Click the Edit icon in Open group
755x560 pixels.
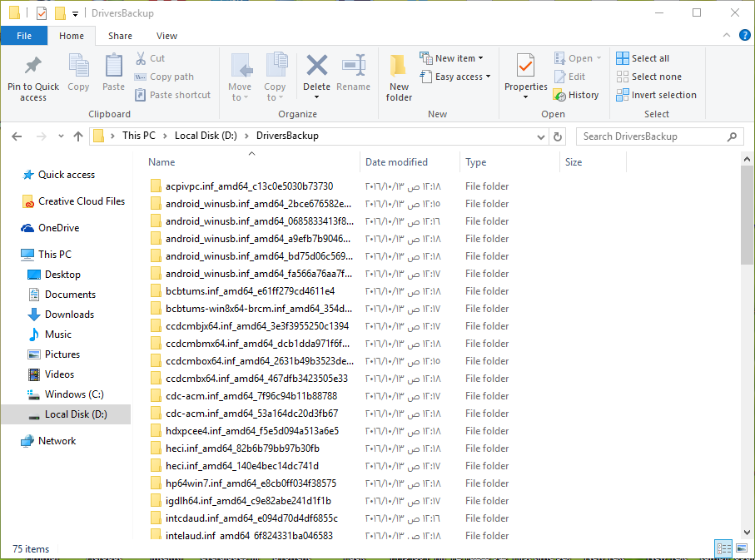click(559, 77)
